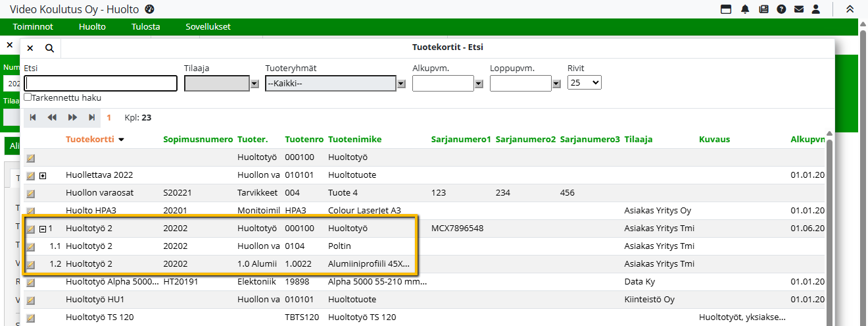Viewport: 868px width, 326px height.
Task: Close the Tuotekortit search dialog
Action: 30,48
